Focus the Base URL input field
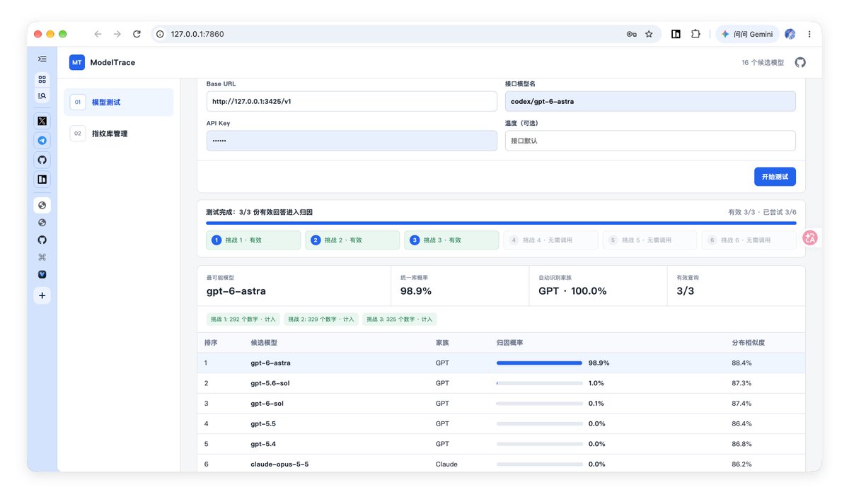This screenshot has width=849, height=504. (352, 101)
